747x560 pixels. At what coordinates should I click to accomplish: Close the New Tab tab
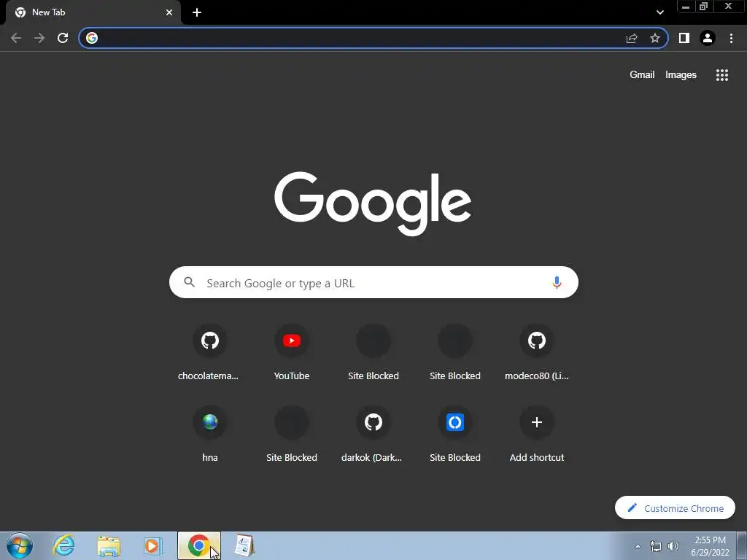click(169, 12)
